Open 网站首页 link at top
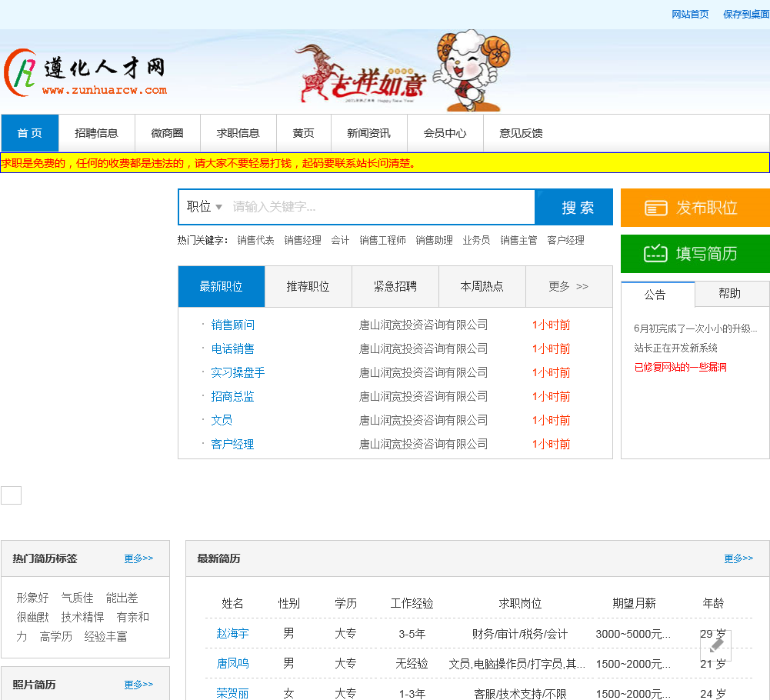This screenshot has height=700, width=770. pos(690,15)
